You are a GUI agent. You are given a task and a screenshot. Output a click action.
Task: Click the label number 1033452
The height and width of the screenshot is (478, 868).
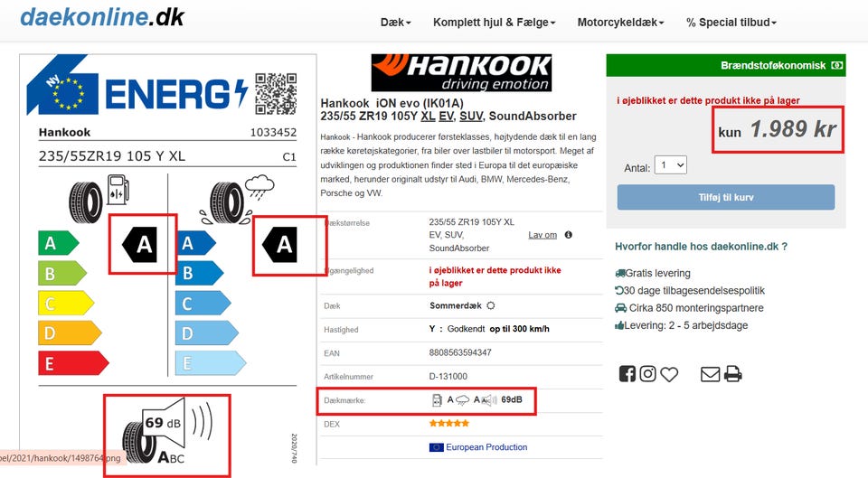[273, 132]
